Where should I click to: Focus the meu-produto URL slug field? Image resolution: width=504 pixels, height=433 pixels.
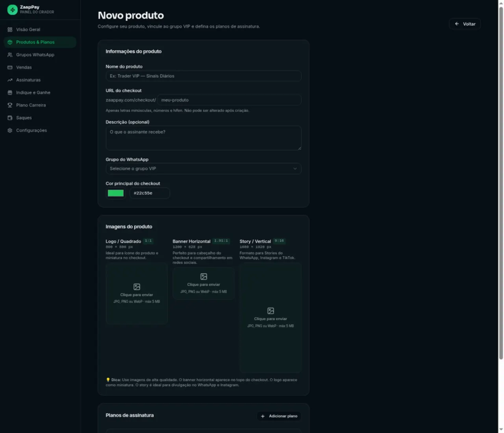229,100
